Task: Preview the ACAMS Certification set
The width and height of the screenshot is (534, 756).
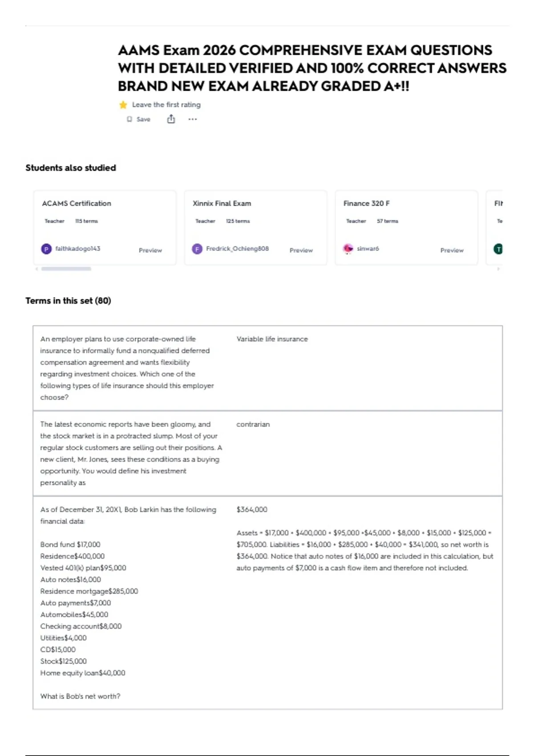Action: (x=150, y=250)
